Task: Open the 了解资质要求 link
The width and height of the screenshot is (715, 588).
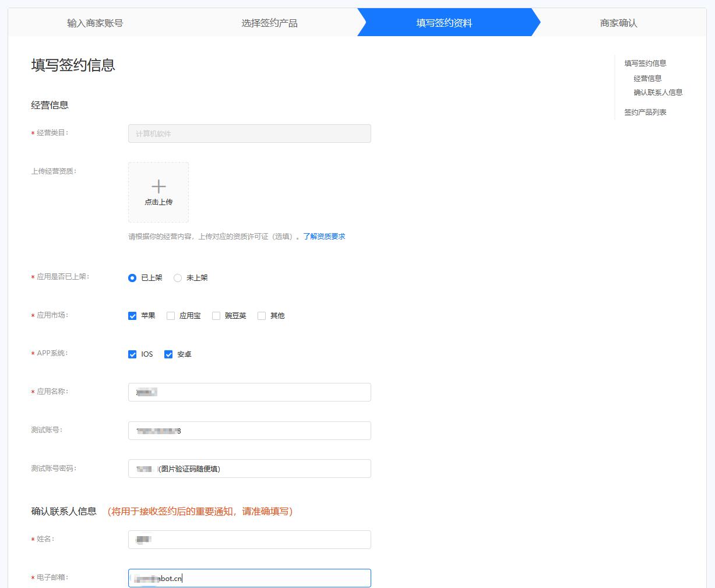Action: click(x=324, y=237)
